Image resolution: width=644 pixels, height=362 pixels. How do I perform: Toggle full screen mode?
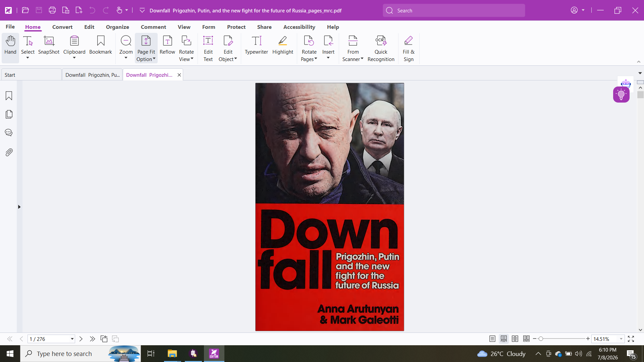[x=631, y=339]
